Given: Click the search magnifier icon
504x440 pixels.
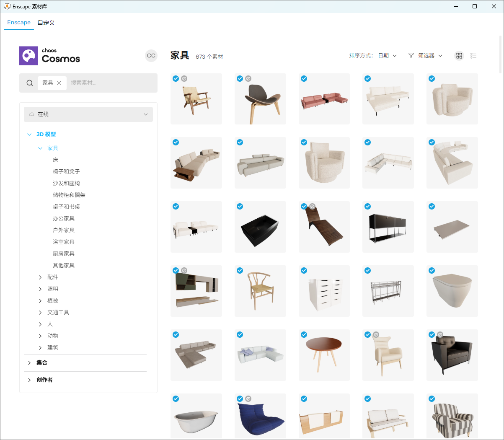Looking at the screenshot, I should click(x=30, y=83).
